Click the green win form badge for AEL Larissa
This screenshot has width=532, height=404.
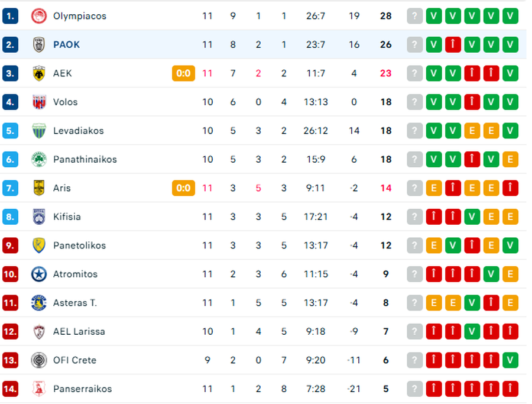click(x=472, y=331)
